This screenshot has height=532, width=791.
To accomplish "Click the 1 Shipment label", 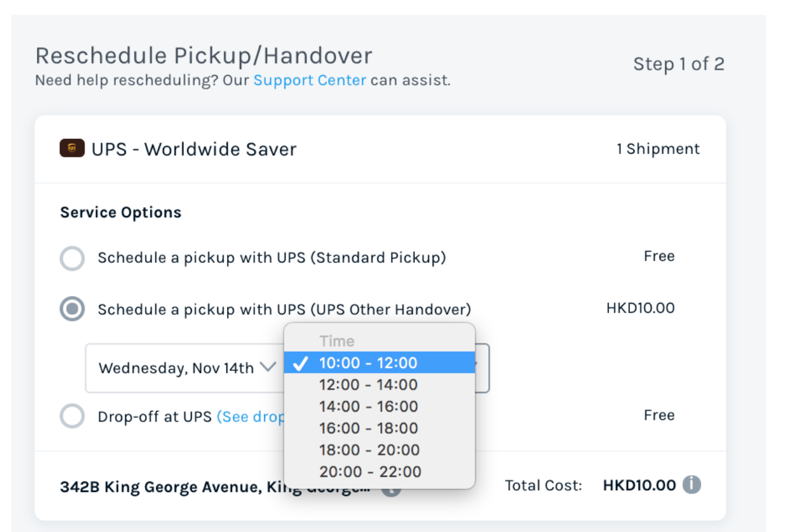I will pos(658,149).
